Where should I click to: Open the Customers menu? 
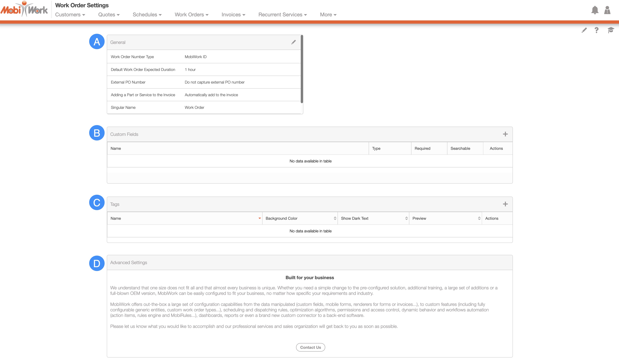coord(70,15)
